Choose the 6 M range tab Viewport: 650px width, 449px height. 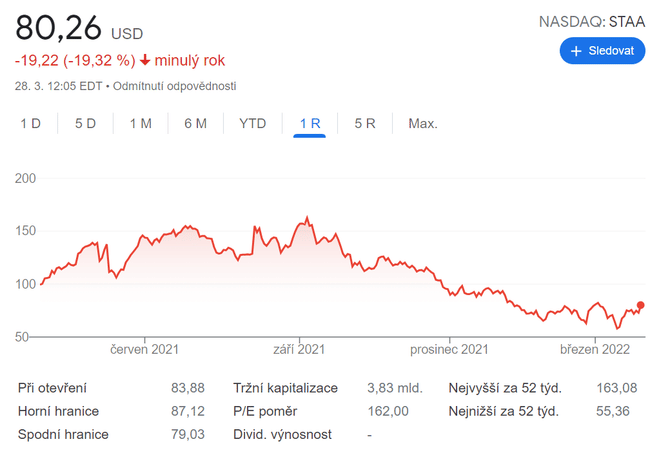click(x=195, y=124)
